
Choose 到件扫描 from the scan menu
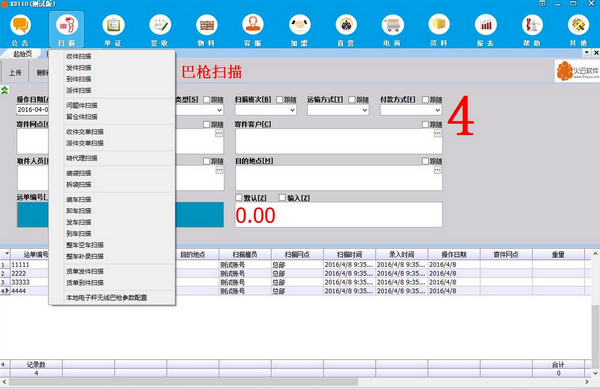[x=78, y=79]
